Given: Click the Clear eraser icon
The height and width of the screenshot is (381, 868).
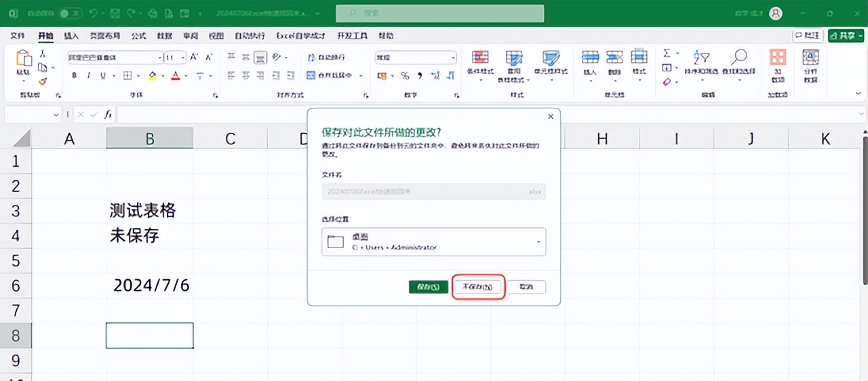Looking at the screenshot, I should 667,81.
